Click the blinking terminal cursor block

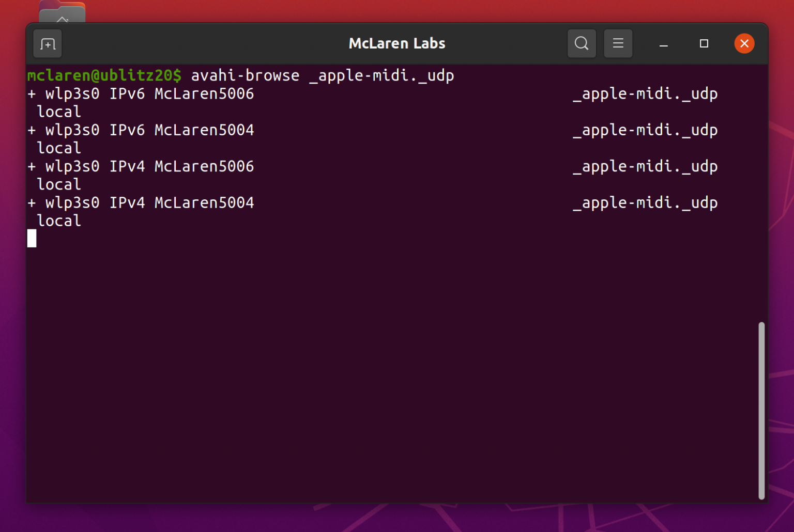32,238
